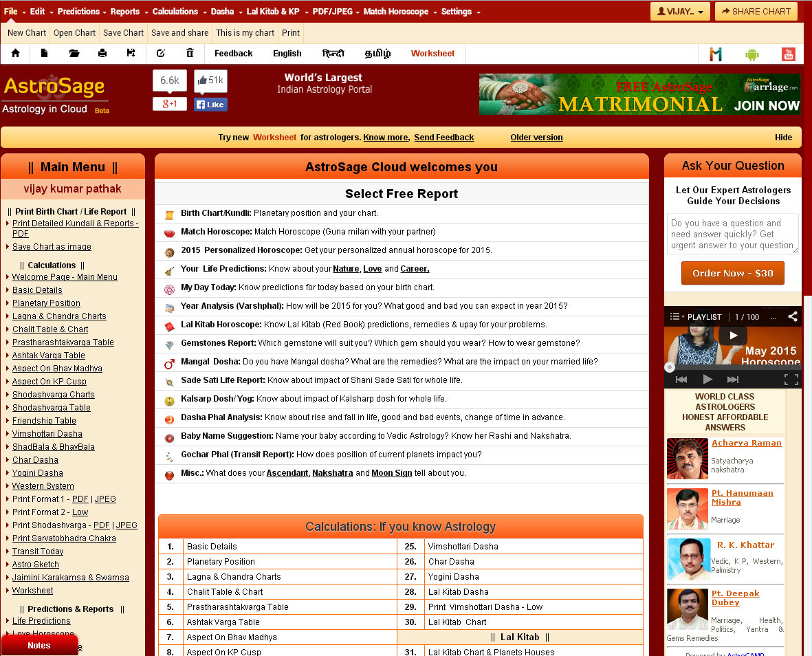Click Save Chart as image link

tap(52, 247)
